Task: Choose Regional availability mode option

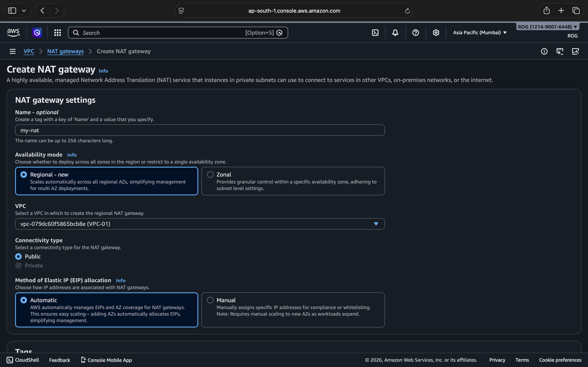Action: click(24, 175)
